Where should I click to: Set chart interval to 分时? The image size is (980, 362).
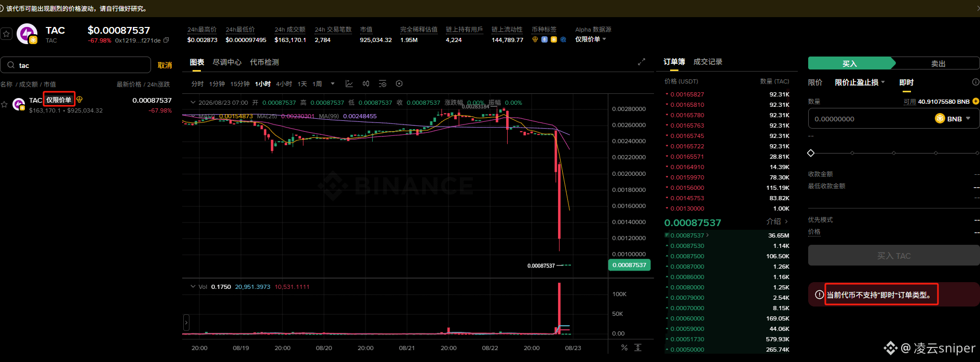click(x=197, y=83)
